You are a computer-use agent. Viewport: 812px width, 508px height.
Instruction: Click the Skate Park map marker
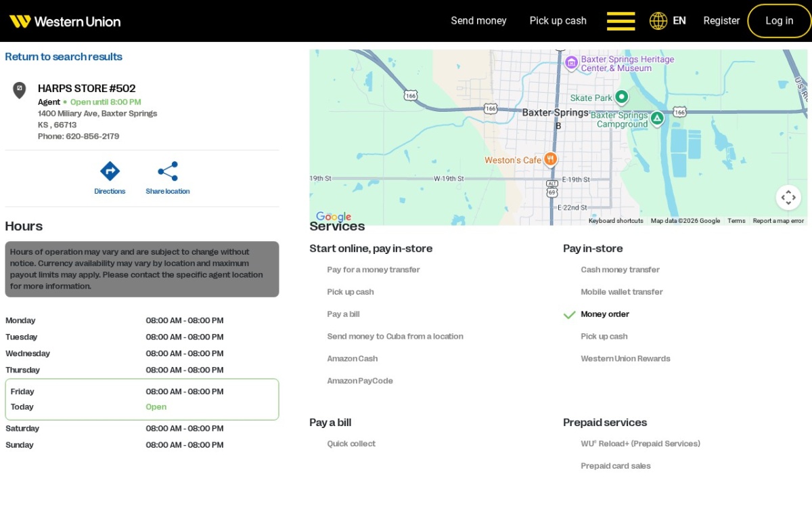[x=622, y=98]
